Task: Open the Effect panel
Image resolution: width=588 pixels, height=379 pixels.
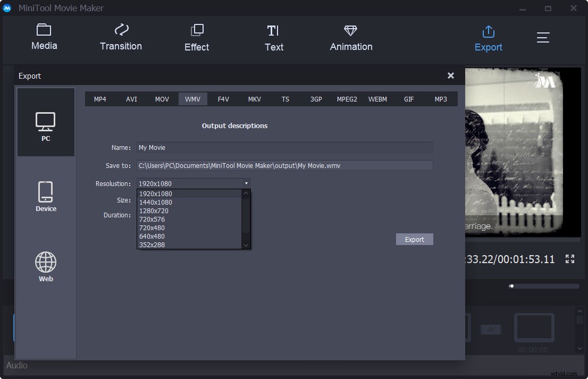Action: (197, 37)
